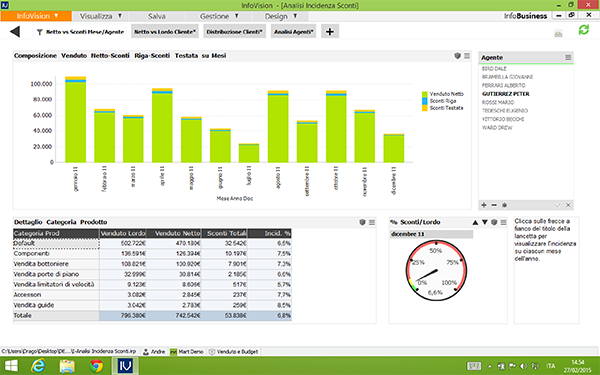Viewport: 600px width, 375px height.
Task: Click the plus icon under Agente list
Action: [484, 205]
